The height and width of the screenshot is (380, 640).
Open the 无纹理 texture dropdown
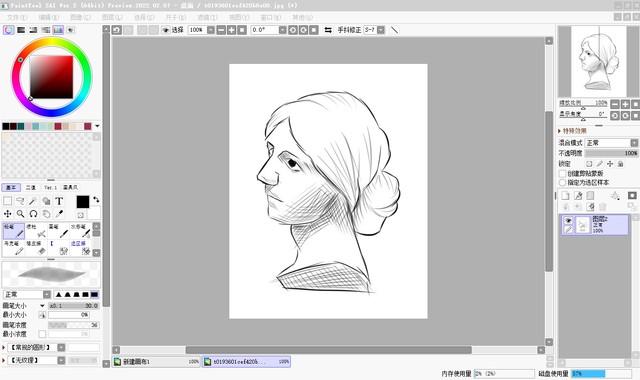(61, 360)
